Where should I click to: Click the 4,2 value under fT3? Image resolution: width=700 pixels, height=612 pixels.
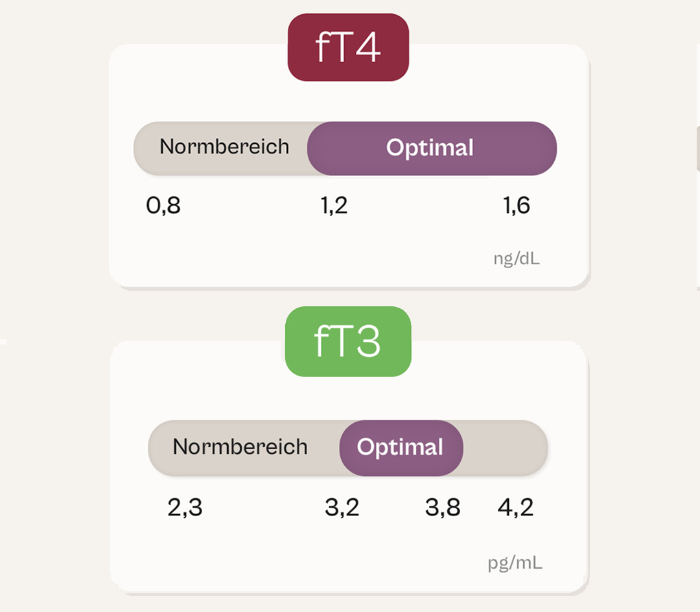(515, 508)
